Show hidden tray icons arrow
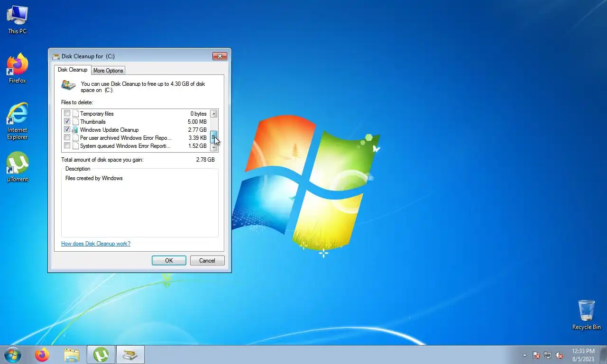 524,355
